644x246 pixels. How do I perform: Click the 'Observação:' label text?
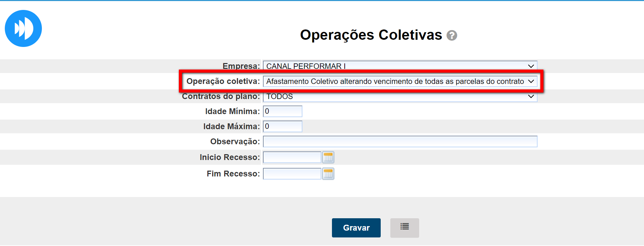(235, 142)
